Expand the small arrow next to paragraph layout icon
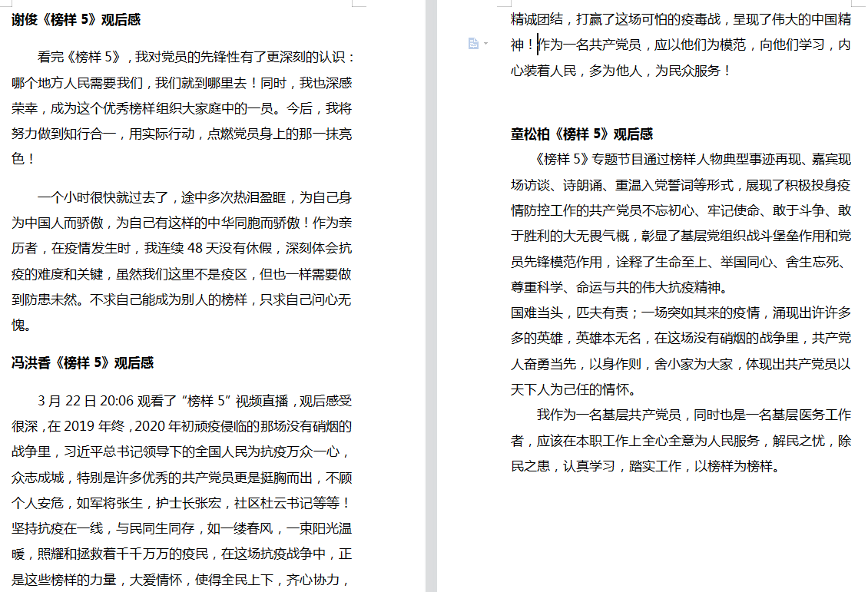Image resolution: width=868 pixels, height=592 pixels. (485, 43)
